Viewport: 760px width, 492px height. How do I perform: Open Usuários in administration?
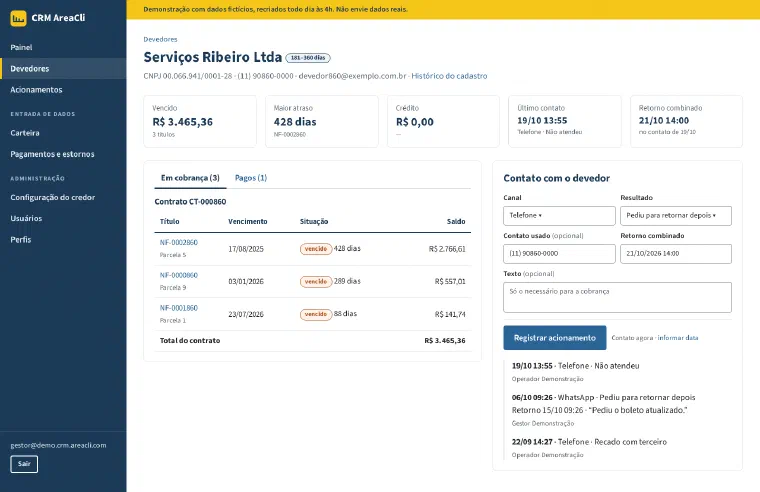pyautogui.click(x=63, y=219)
